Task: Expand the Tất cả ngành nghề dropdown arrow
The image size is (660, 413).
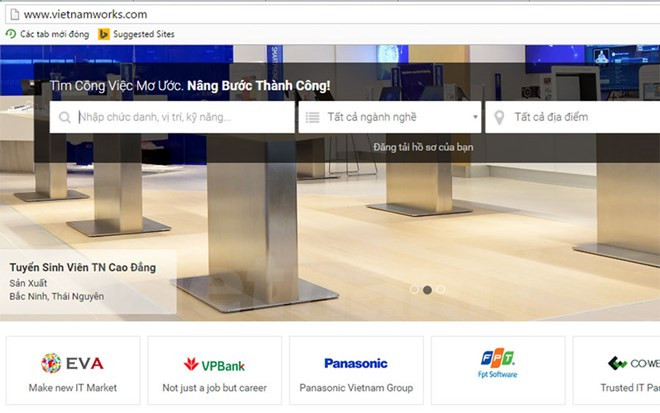Action: (474, 118)
